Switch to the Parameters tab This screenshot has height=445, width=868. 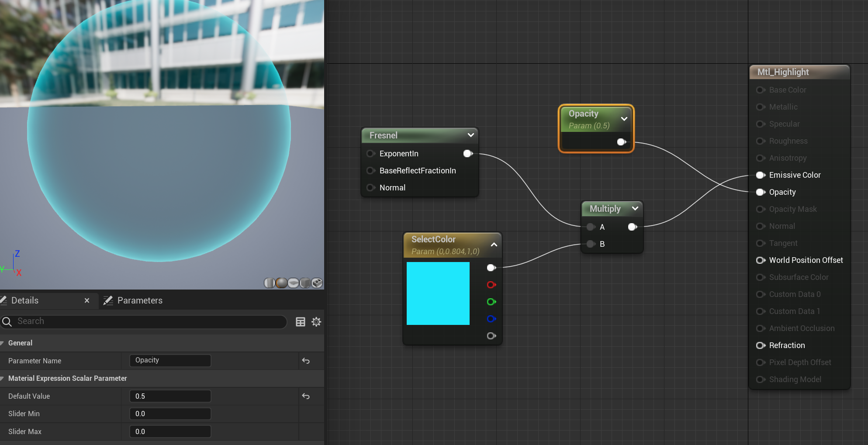pyautogui.click(x=140, y=300)
